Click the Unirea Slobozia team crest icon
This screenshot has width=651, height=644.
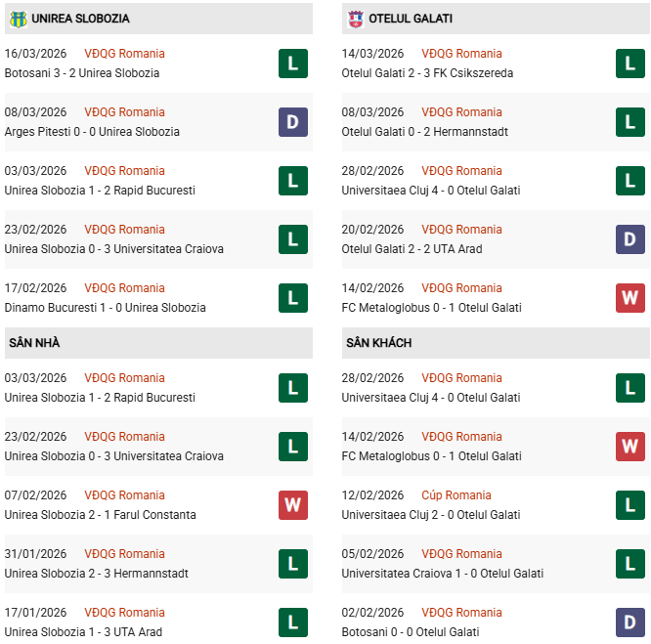tap(18, 19)
